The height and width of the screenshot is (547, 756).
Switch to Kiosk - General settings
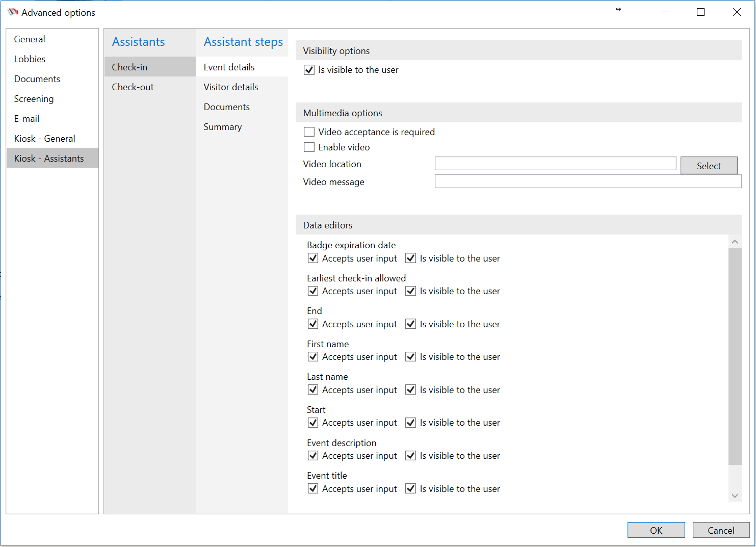52,139
